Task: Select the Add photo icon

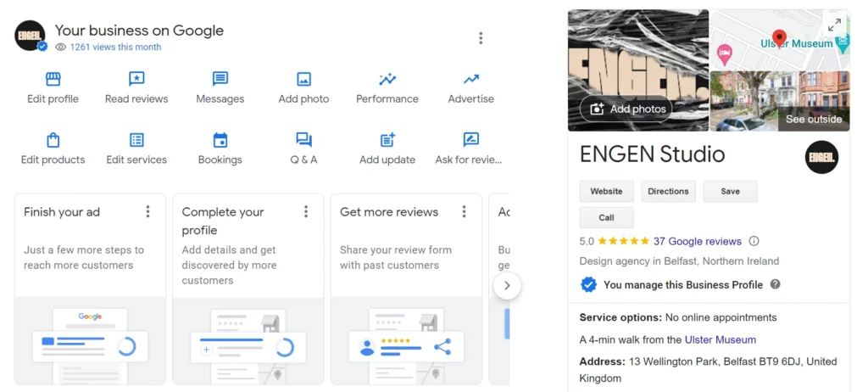Action: 303,79
